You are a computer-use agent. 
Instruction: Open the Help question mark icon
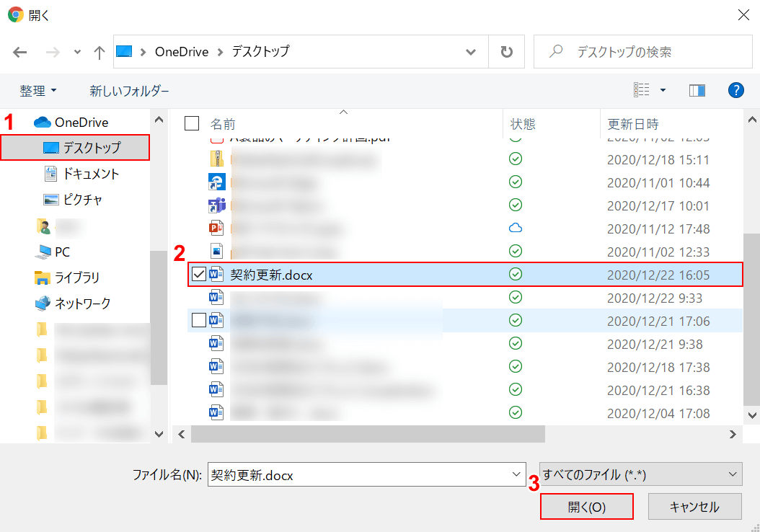pos(735,90)
